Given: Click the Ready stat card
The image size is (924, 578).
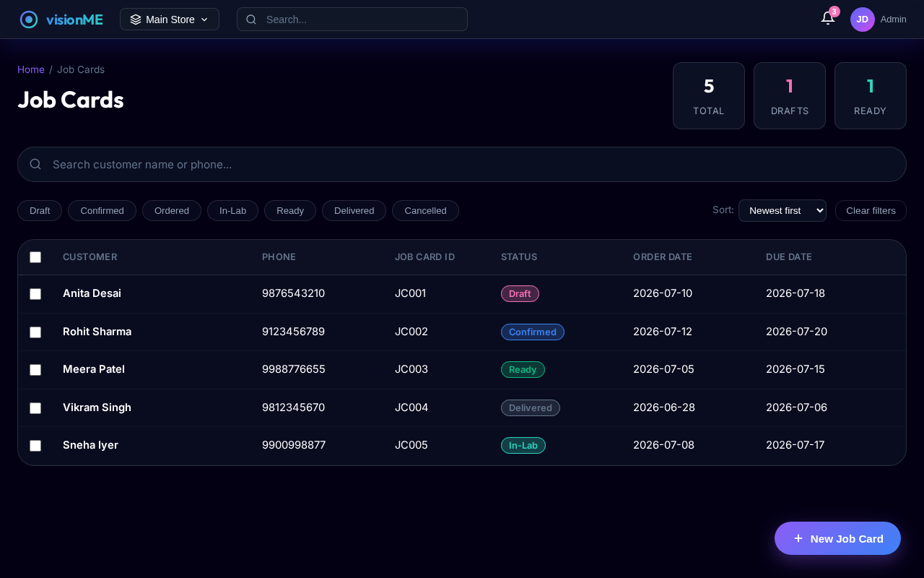Looking at the screenshot, I should (871, 95).
